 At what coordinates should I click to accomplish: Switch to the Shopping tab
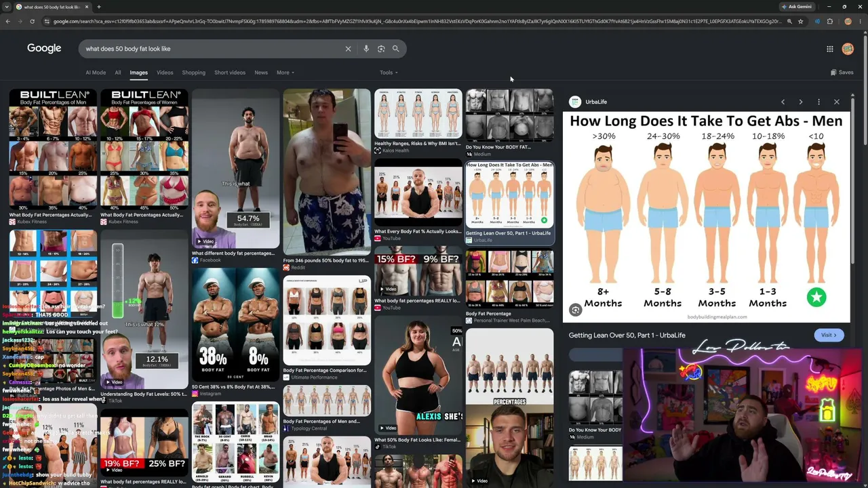point(193,73)
